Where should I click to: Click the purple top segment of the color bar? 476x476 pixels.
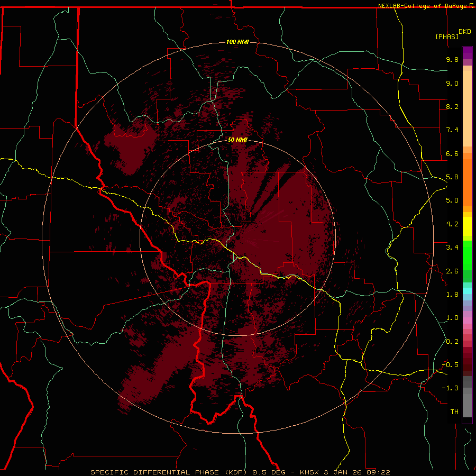click(467, 53)
